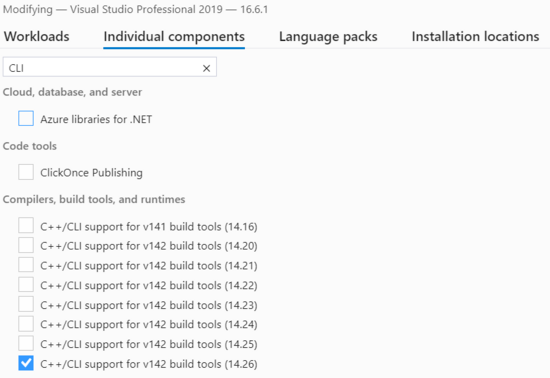Tick the C++/CLI v142 (14.24) checkbox
Viewport: 550px width, 378px height.
[26, 324]
